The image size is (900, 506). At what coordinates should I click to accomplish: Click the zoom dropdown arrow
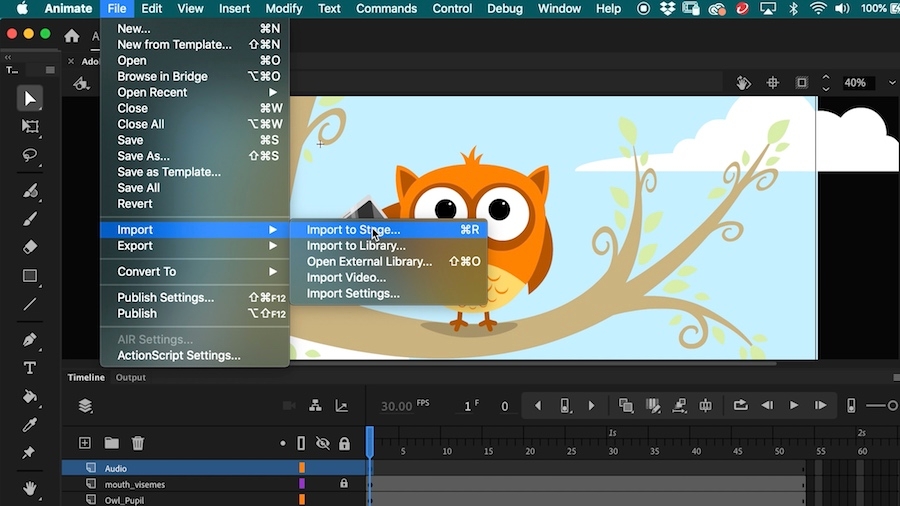[x=891, y=83]
